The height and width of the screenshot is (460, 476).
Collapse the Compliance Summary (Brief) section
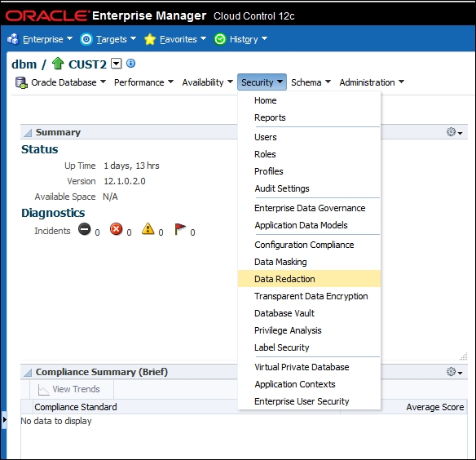click(28, 373)
